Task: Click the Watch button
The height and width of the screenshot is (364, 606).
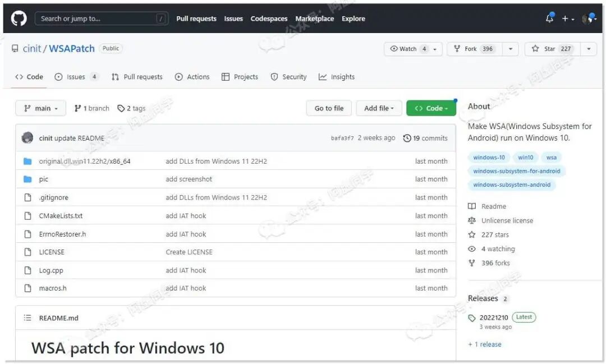Action: pyautogui.click(x=413, y=49)
